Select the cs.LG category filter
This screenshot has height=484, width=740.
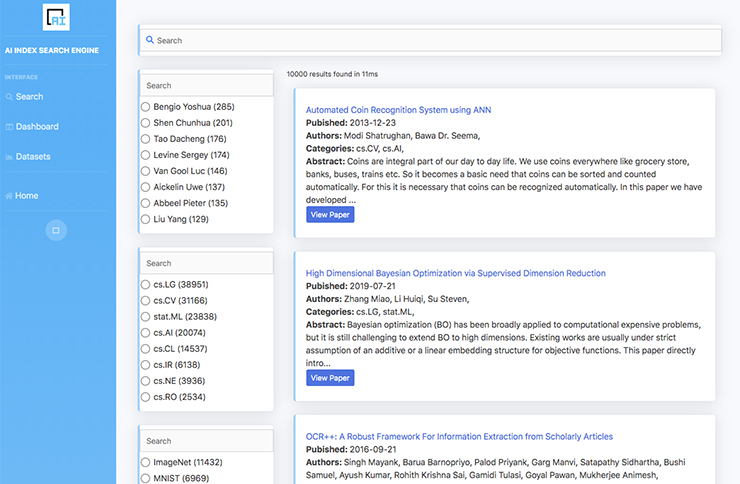[x=146, y=285]
